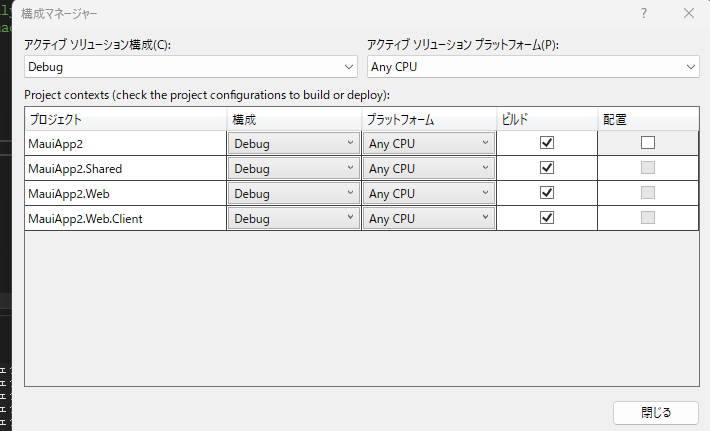Select the MauiApp2.Web project cell
The width and height of the screenshot is (710, 431).
point(126,193)
